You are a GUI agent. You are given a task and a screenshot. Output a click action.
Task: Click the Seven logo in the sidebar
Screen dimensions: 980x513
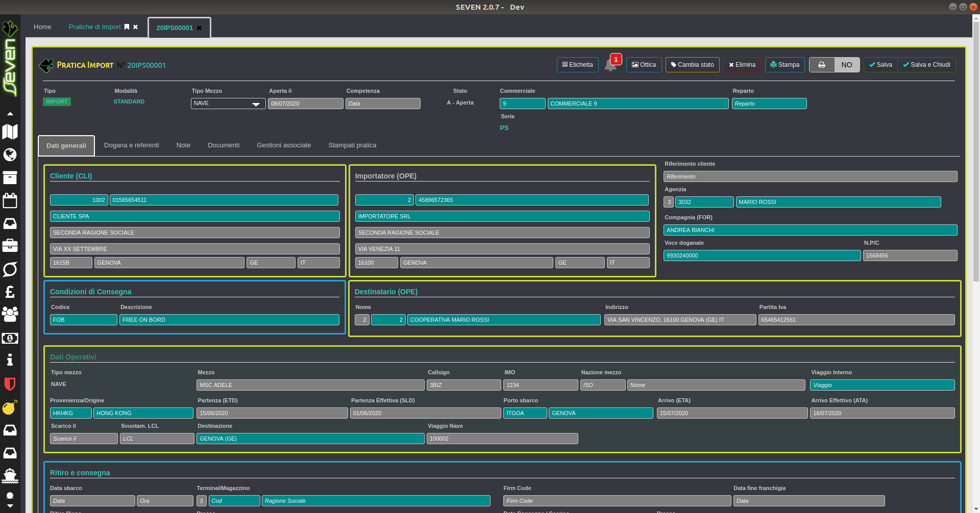pyautogui.click(x=10, y=59)
